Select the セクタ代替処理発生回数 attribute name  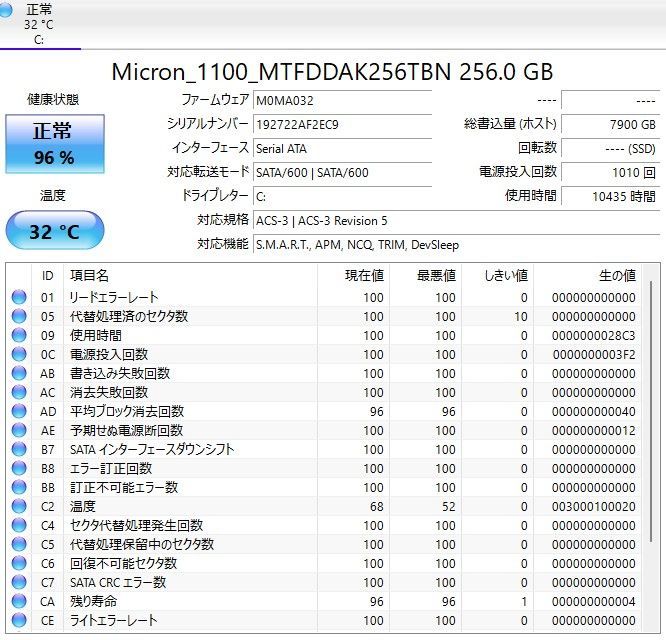click(x=136, y=525)
